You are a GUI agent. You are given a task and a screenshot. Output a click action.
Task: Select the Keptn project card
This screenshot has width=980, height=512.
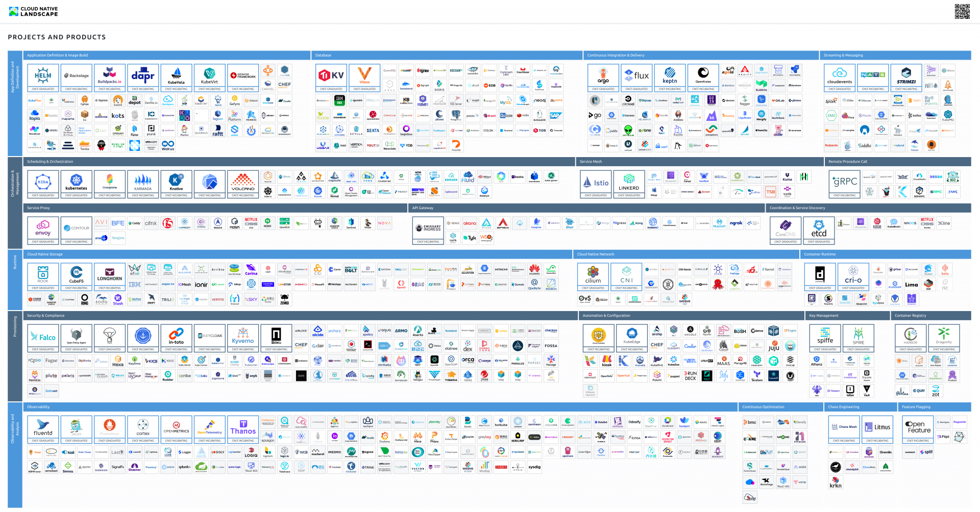click(x=670, y=78)
